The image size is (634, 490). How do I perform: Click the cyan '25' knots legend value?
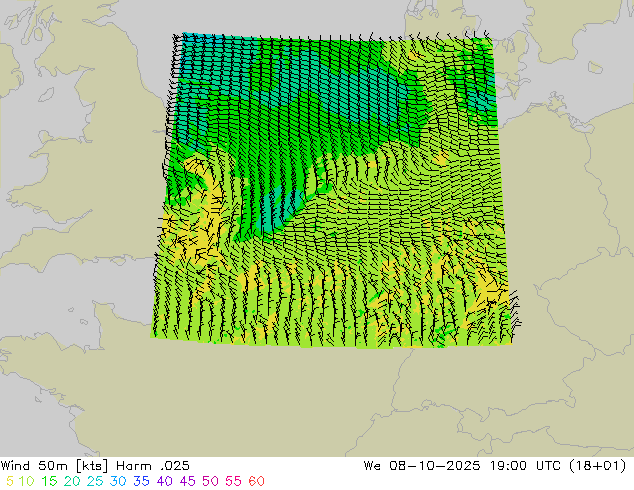coord(95,481)
